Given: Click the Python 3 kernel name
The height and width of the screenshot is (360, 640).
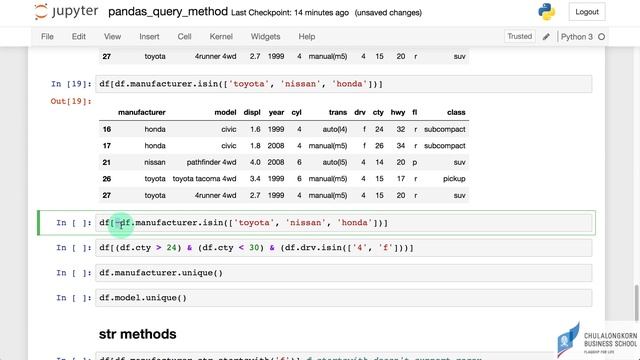Looking at the screenshot, I should click(x=576, y=37).
